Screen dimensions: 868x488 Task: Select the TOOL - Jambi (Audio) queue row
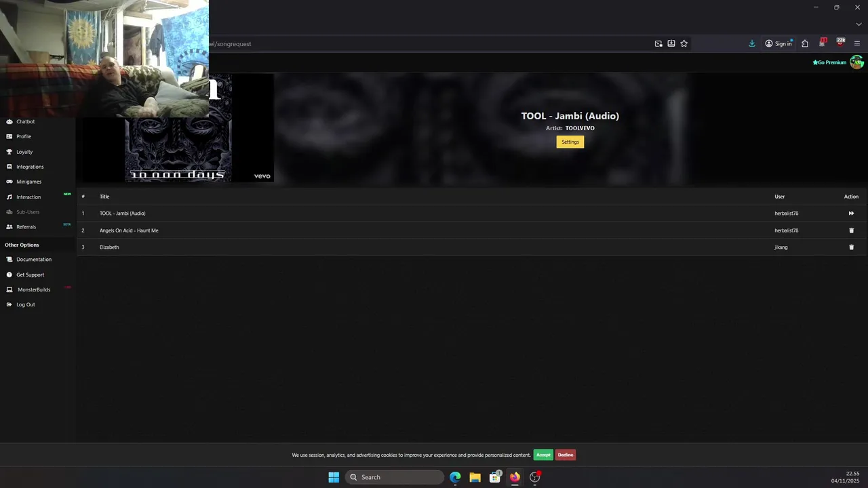click(471, 213)
